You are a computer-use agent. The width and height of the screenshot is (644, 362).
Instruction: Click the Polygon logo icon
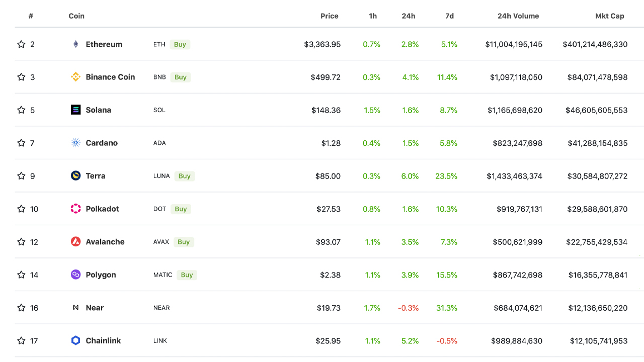[76, 275]
